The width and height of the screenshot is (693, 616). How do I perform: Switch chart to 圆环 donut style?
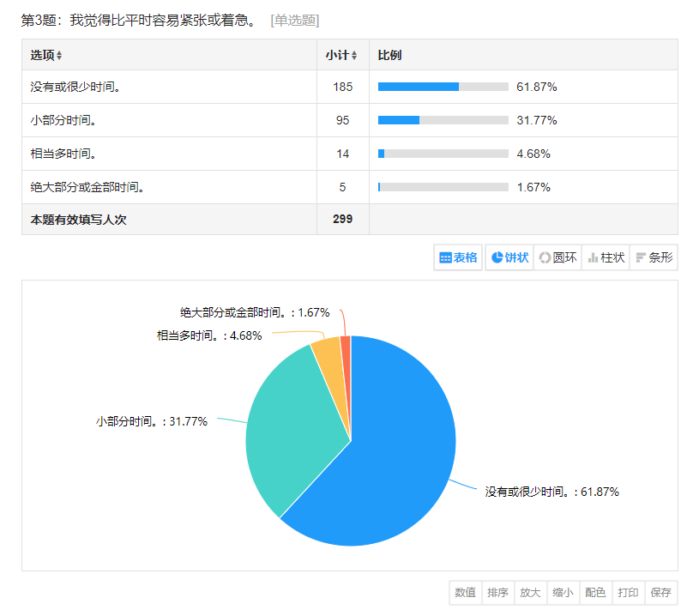[x=557, y=257]
